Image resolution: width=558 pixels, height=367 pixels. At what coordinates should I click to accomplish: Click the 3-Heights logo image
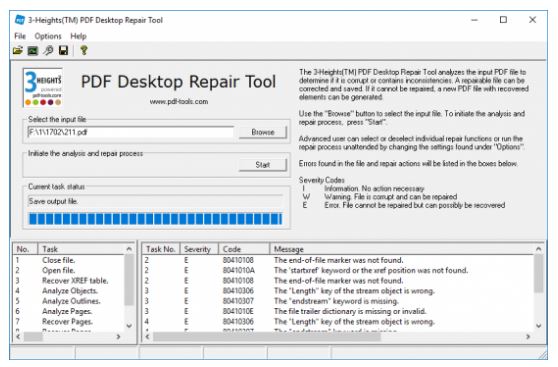tap(43, 88)
